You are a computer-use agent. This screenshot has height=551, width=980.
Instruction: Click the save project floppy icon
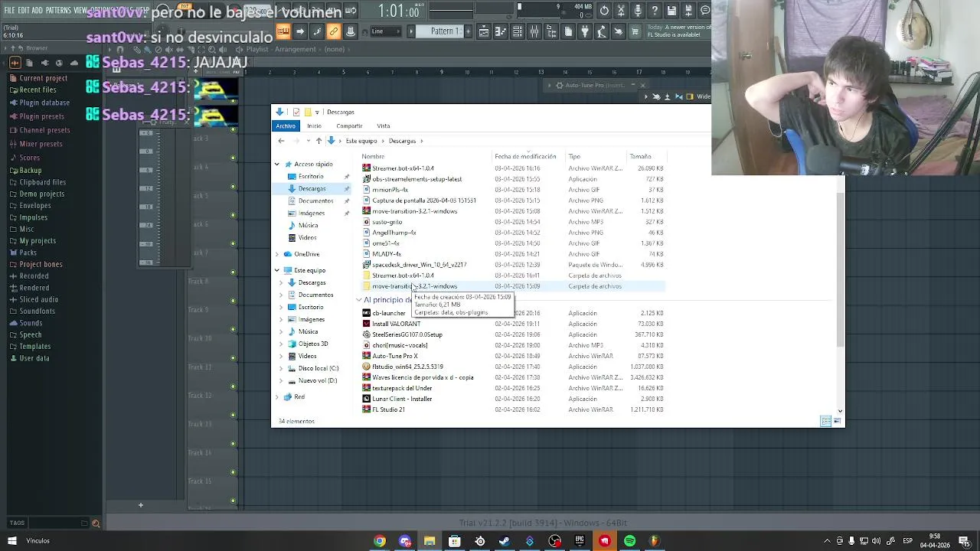[671, 10]
